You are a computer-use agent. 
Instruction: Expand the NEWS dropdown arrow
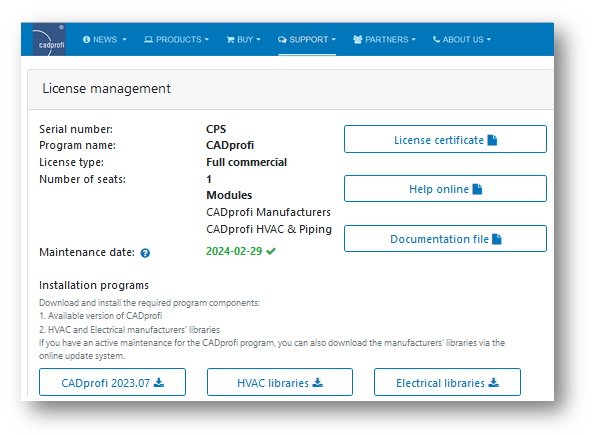pyautogui.click(x=124, y=40)
